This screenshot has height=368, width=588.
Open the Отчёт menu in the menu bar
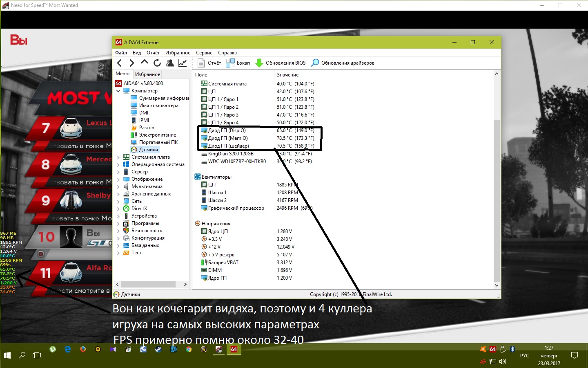click(x=153, y=53)
